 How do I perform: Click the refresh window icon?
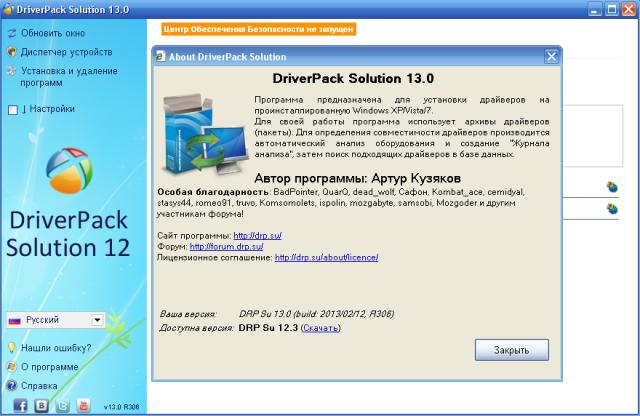click(x=12, y=33)
